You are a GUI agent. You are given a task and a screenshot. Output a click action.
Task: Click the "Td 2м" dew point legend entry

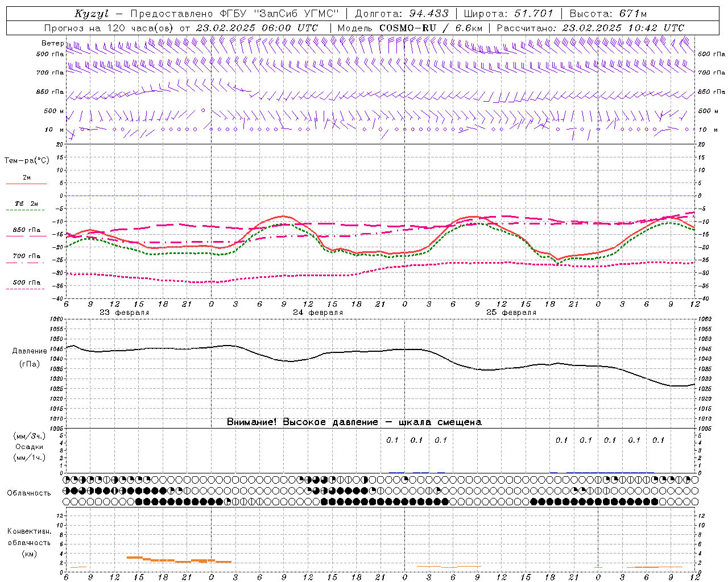tap(26, 203)
